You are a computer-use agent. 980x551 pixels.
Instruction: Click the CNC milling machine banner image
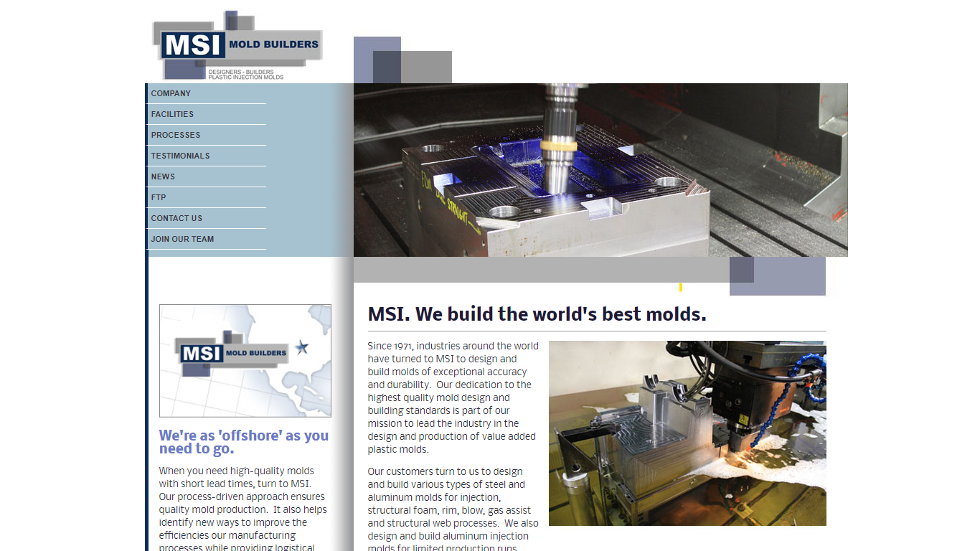[x=600, y=170]
